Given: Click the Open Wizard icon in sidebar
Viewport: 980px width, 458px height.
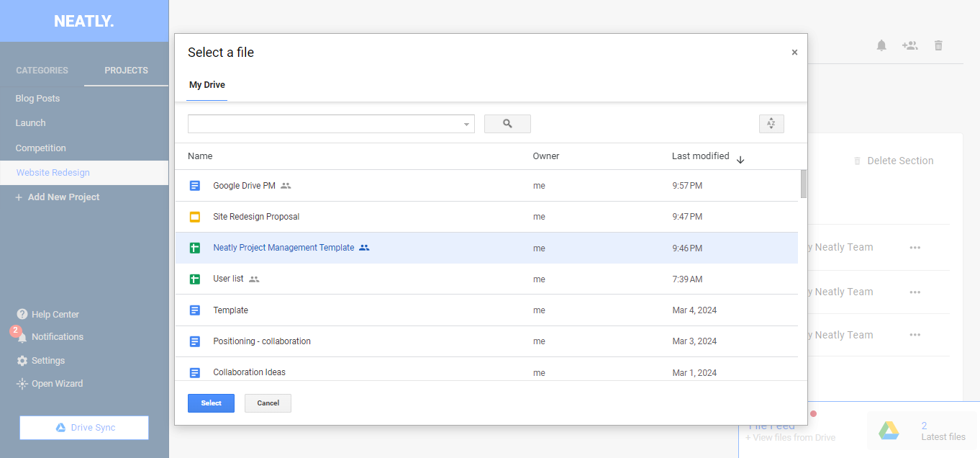Looking at the screenshot, I should pos(22,384).
